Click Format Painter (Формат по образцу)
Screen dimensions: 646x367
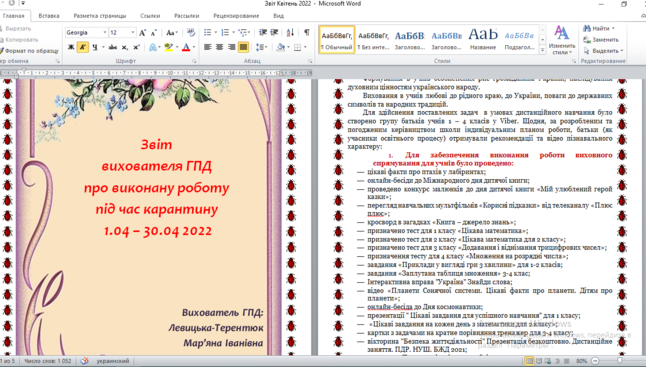[30, 51]
